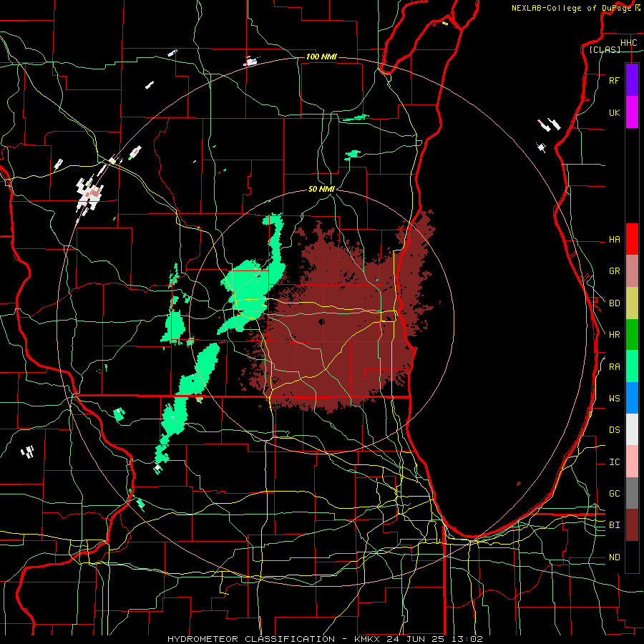Image resolution: width=644 pixels, height=644 pixels.
Task: Click the 24 JUN 25 date text
Action: (x=415, y=639)
